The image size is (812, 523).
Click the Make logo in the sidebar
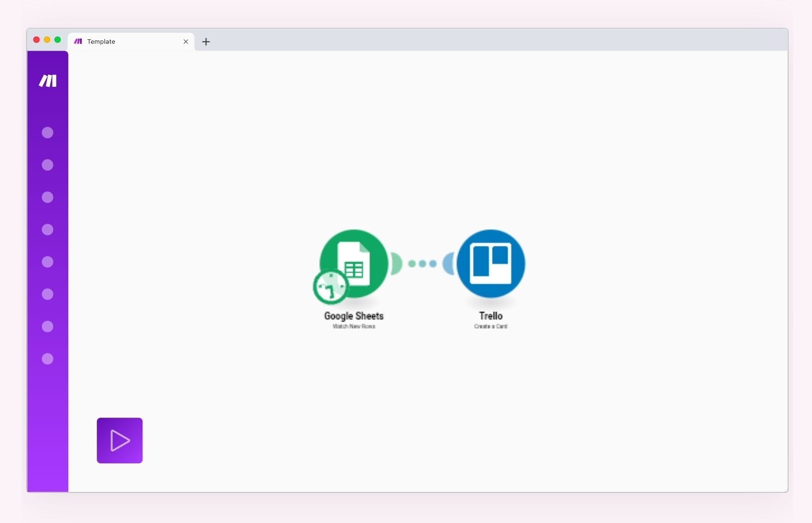47,81
